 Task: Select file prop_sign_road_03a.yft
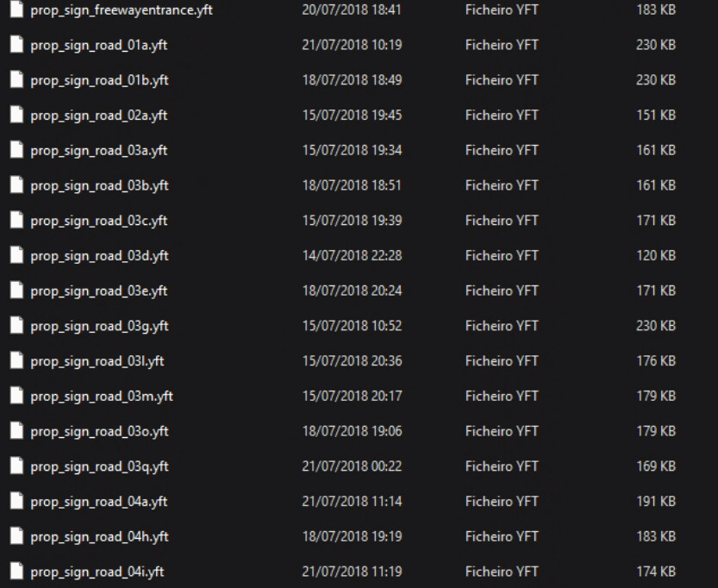pyautogui.click(x=99, y=150)
